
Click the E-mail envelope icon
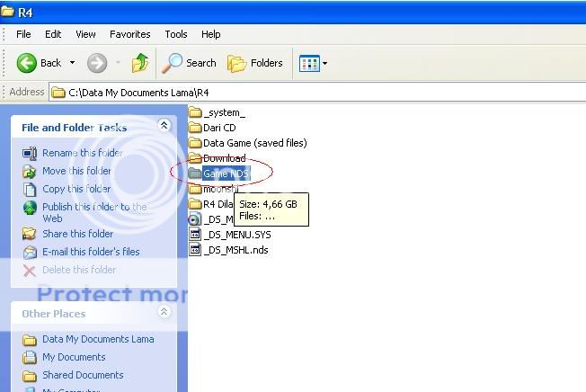[x=30, y=253]
